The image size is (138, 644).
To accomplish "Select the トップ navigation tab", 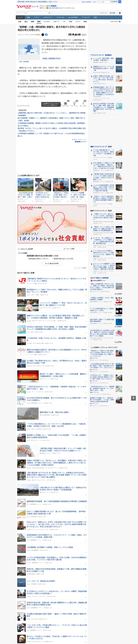I will [20, 17].
